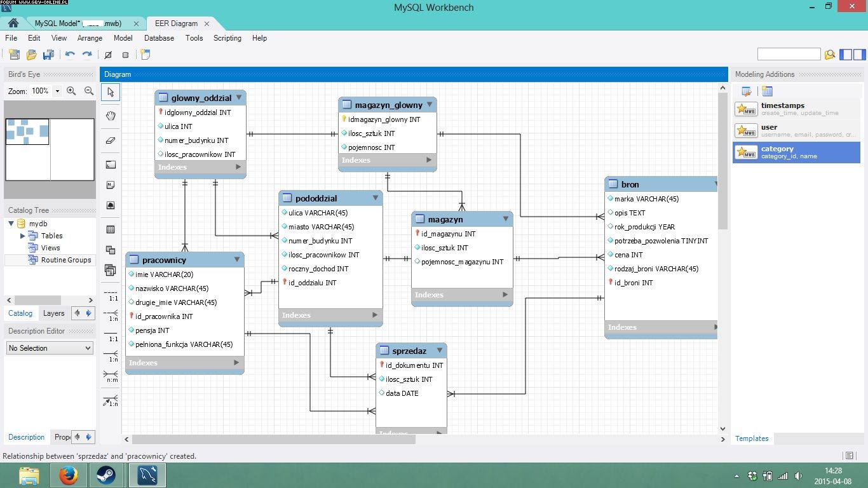Click the search find icon next to search box
Screen dimensions: 868x488
point(829,55)
